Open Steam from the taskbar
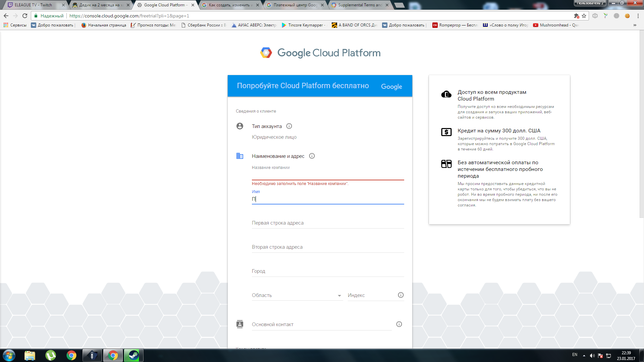 coord(134,355)
